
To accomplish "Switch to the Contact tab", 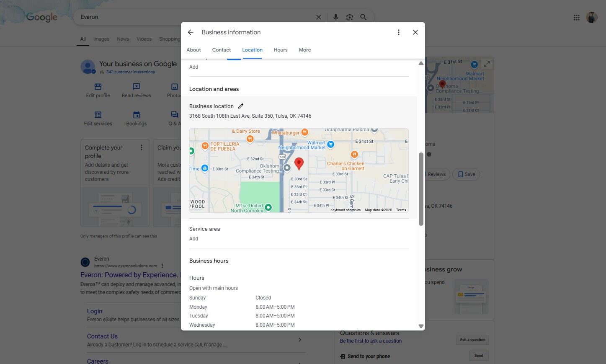I will click(x=221, y=50).
